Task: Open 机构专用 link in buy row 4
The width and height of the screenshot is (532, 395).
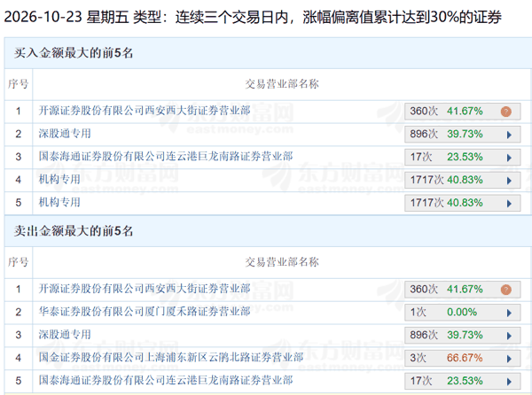Action: coord(59,179)
